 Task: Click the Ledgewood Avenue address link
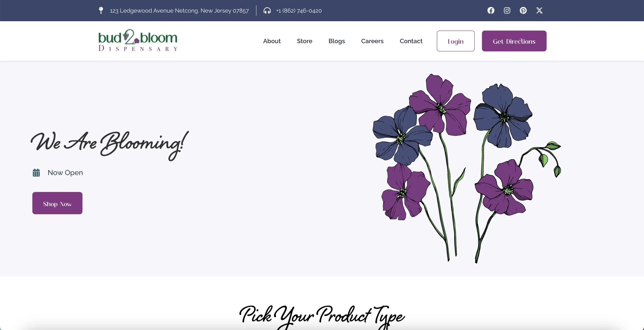click(179, 10)
